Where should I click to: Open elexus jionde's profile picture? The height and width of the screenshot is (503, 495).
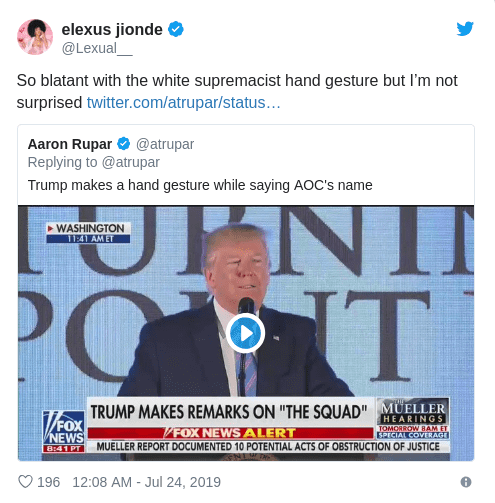pyautogui.click(x=35, y=37)
